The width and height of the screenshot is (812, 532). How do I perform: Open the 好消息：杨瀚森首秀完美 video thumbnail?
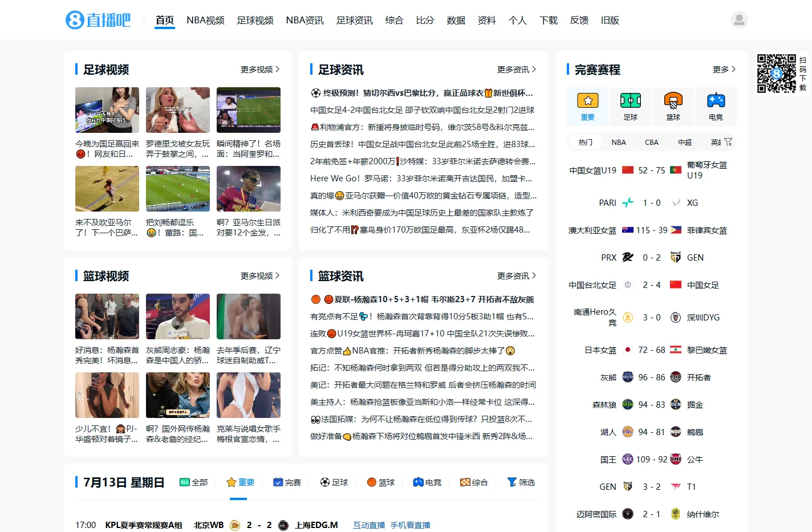pyautogui.click(x=107, y=316)
